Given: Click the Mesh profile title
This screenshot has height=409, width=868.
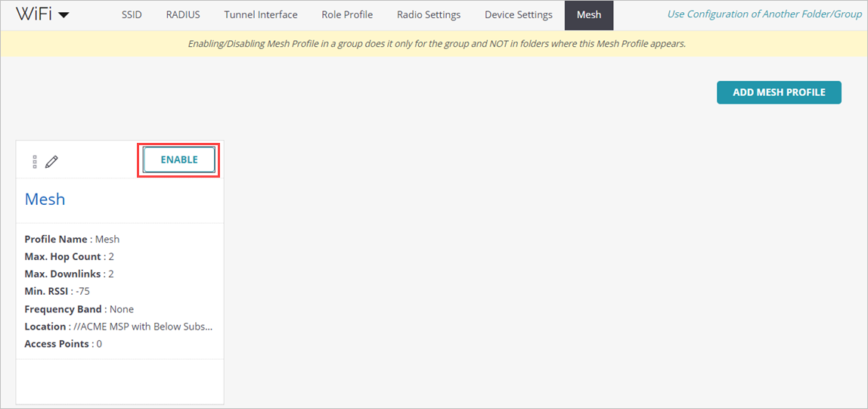Looking at the screenshot, I should point(45,200).
